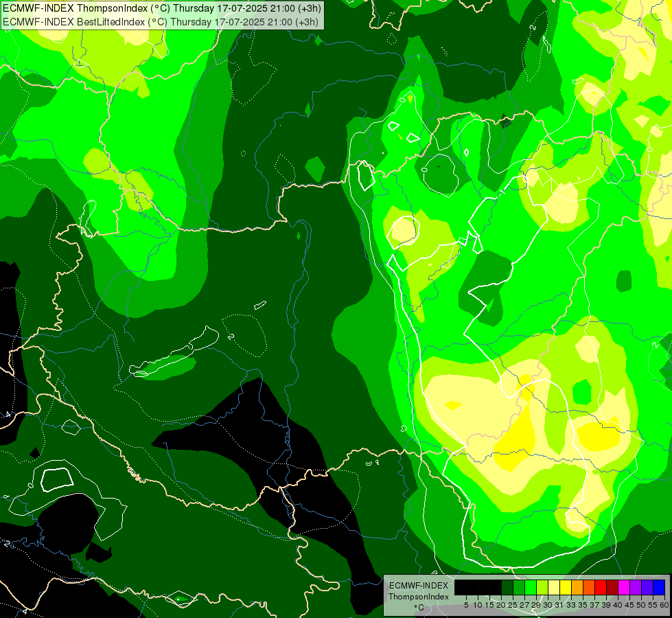Click the legend tick value 10
This screenshot has height=618, width=672.
tap(478, 605)
